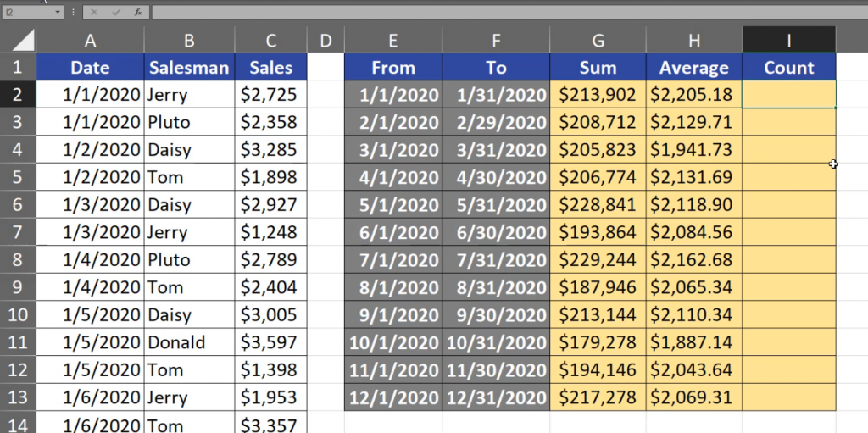This screenshot has width=868, height=433.
Task: Click the three-dot formula bar resize handle
Action: pyautogui.click(x=74, y=13)
